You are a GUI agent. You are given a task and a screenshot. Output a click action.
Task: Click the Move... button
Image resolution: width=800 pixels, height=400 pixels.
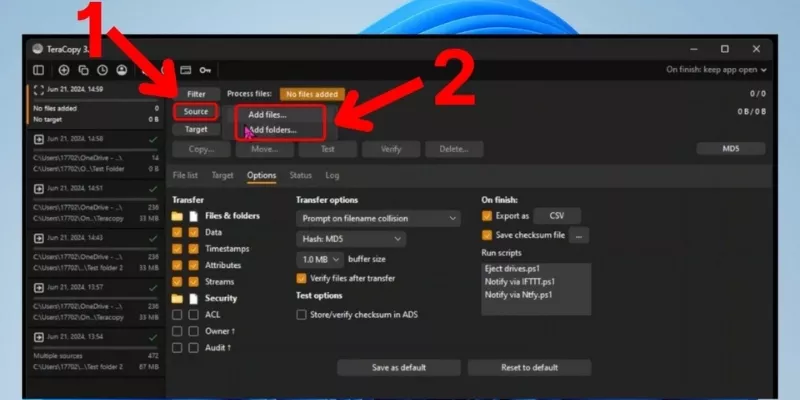[265, 149]
